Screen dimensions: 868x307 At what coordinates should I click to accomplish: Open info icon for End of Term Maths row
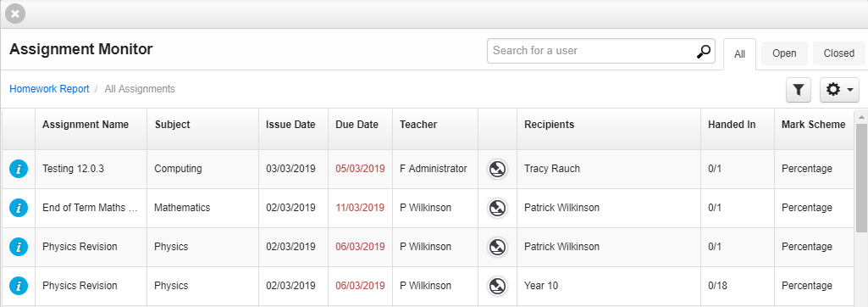(x=19, y=208)
